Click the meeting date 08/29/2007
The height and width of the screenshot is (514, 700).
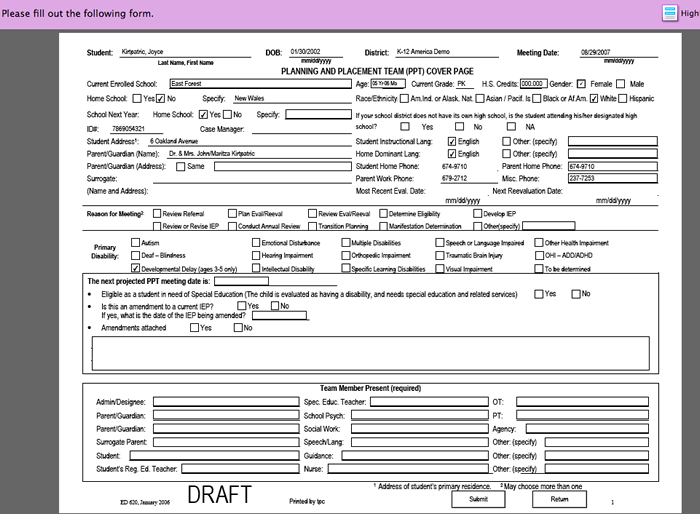click(595, 52)
